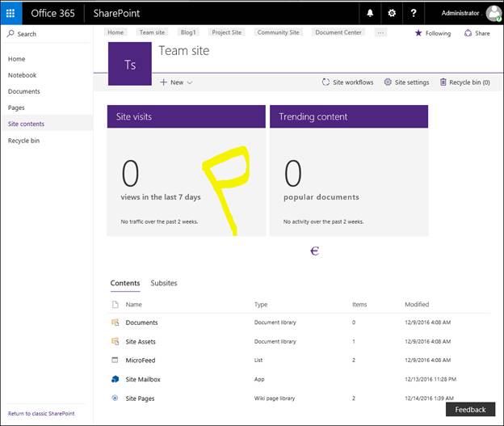
Task: Open Project Site in top navigation
Action: click(227, 32)
